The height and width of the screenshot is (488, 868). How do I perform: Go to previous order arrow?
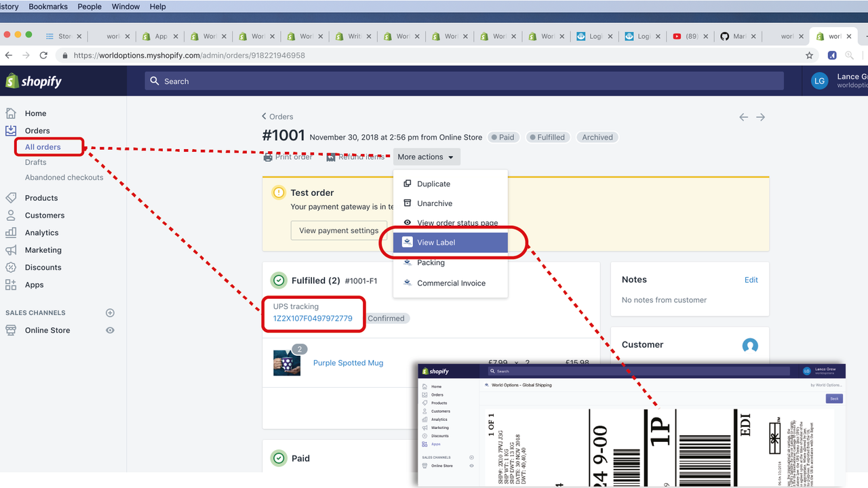[x=744, y=117]
